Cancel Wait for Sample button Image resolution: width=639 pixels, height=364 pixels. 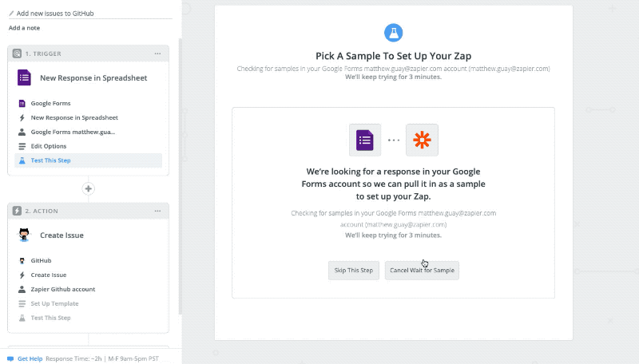point(422,271)
